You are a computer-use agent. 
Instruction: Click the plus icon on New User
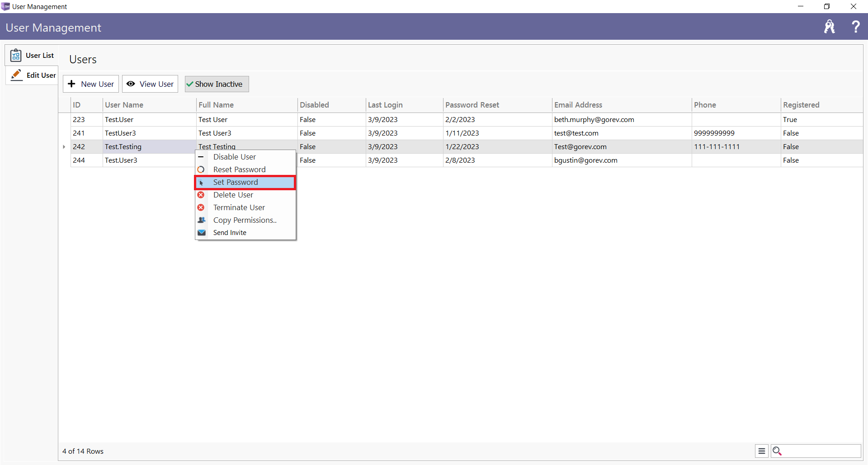(71, 84)
